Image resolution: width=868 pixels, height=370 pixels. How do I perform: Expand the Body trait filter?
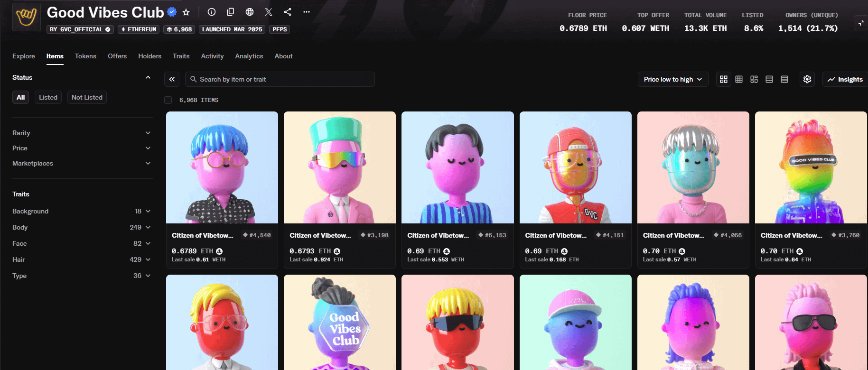tap(82, 227)
